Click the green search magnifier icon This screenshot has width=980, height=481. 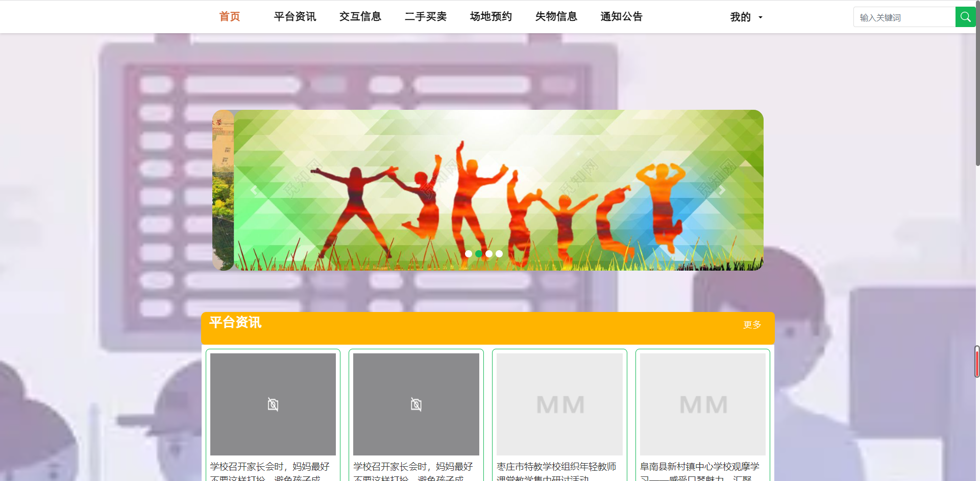[965, 16]
